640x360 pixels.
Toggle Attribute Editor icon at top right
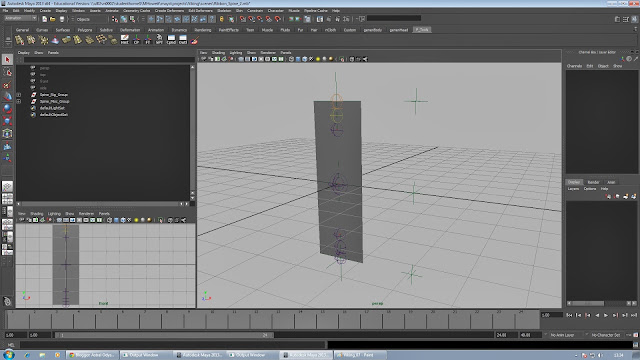617,19
